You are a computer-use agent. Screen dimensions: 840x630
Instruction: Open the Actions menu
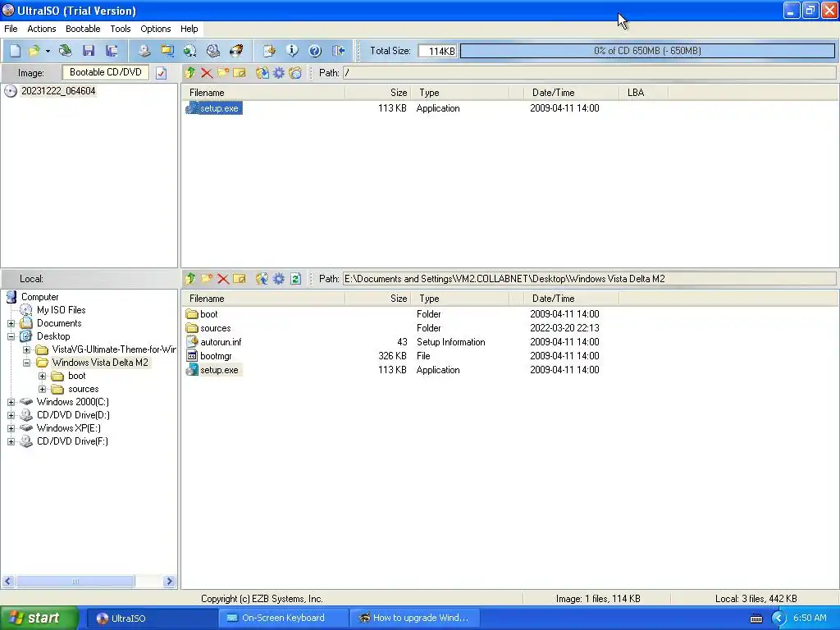41,29
